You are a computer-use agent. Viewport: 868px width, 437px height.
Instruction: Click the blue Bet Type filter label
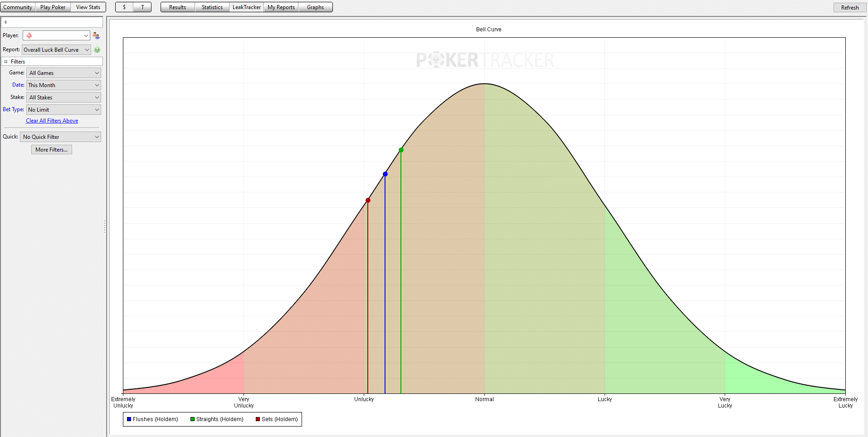[x=13, y=109]
